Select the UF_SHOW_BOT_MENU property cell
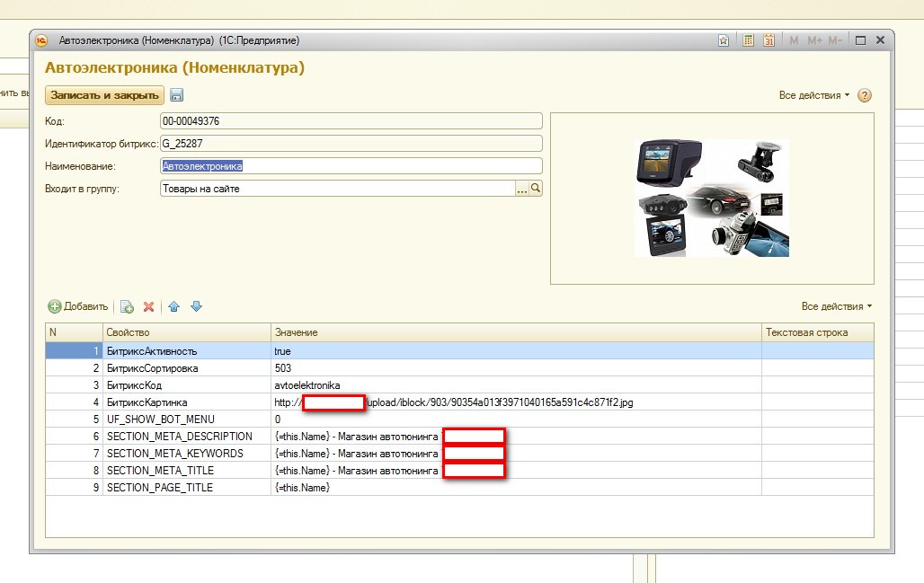 pyautogui.click(x=187, y=420)
